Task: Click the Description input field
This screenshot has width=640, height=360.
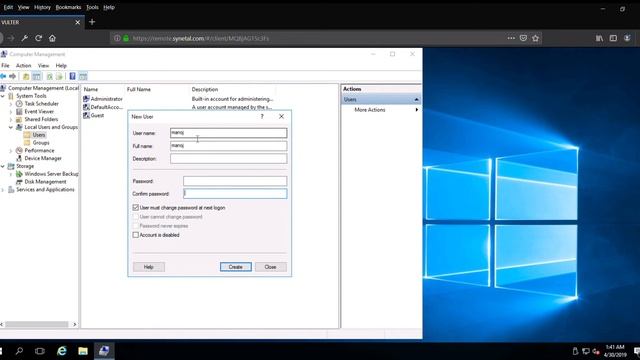Action: coord(229,158)
